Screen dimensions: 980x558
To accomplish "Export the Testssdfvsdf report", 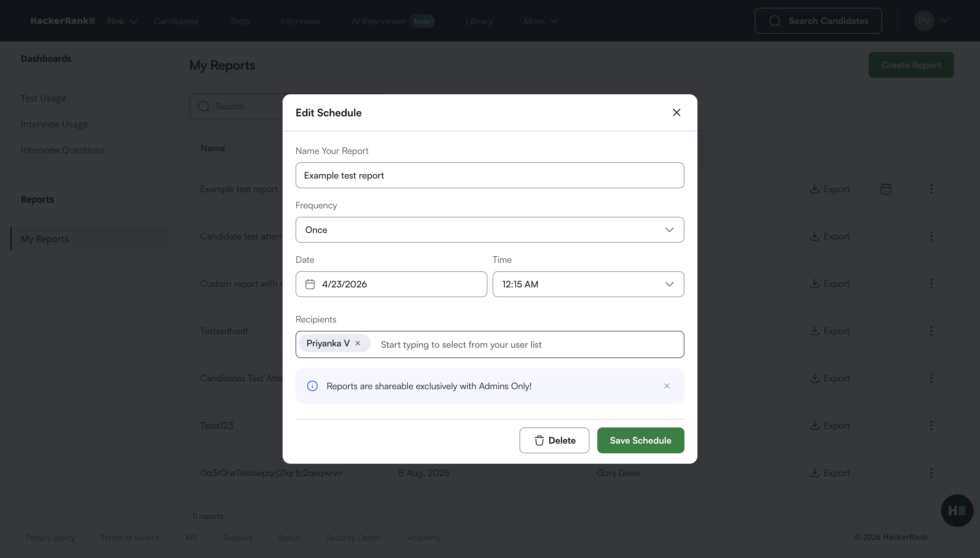I will coord(830,331).
